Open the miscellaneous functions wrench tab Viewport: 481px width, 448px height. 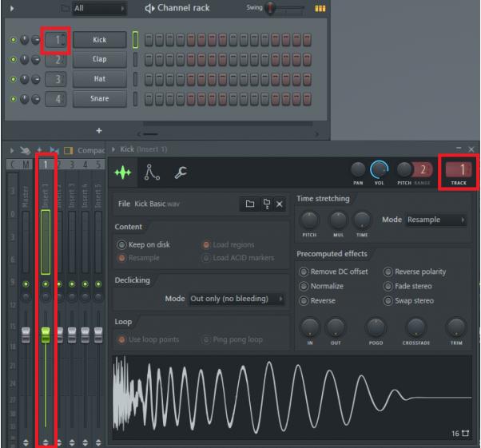(181, 172)
